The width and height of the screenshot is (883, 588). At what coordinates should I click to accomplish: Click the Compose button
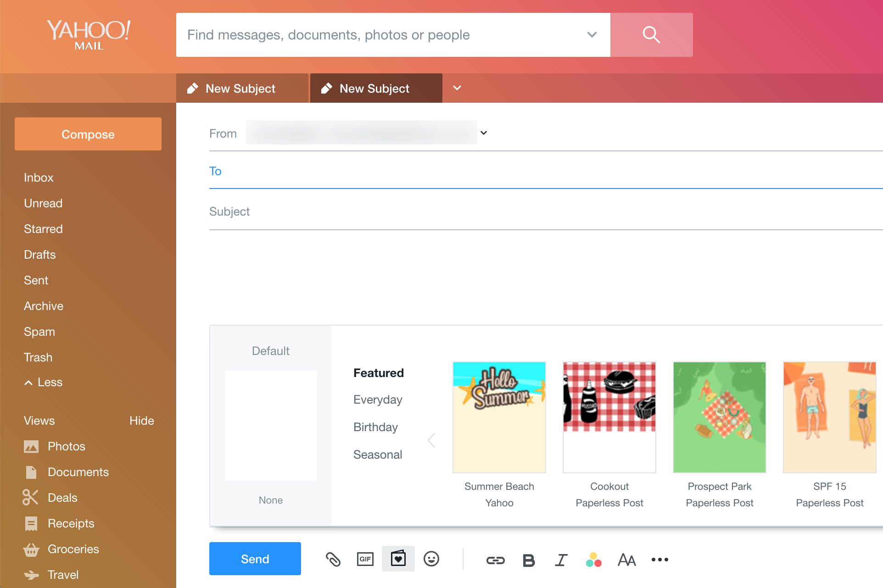tap(88, 134)
